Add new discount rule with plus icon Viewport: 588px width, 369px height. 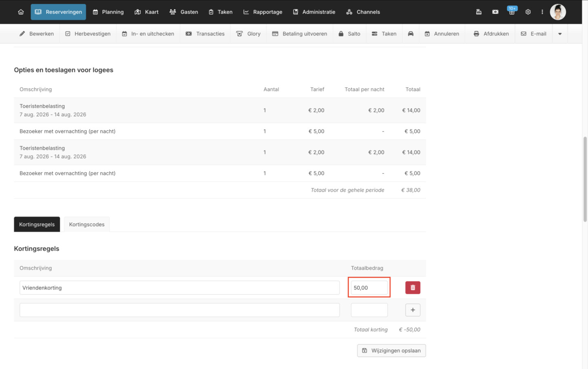coord(413,310)
